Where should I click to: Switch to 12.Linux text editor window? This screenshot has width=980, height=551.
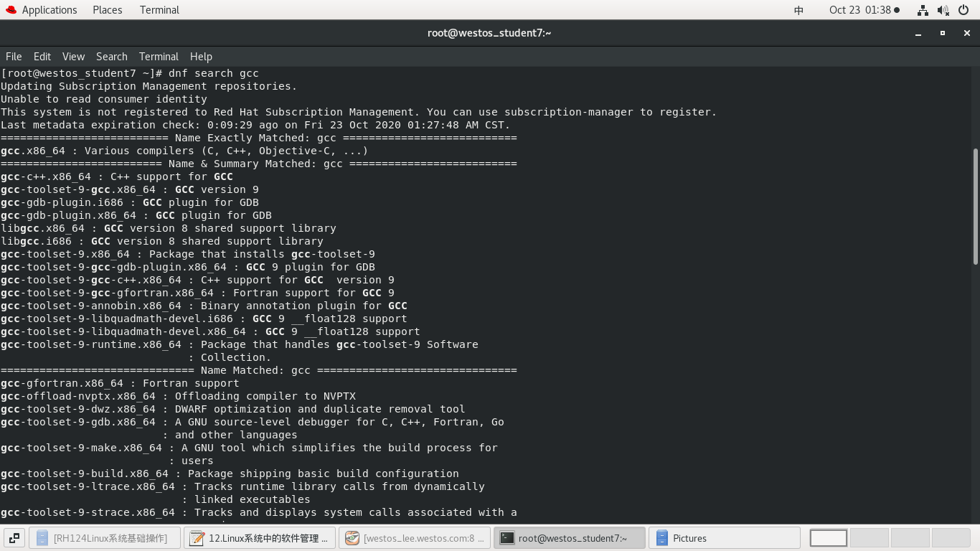point(260,538)
